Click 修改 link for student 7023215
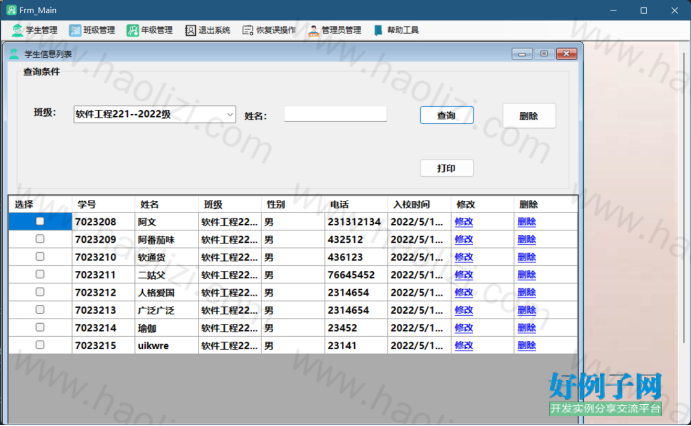The image size is (691, 426). (x=464, y=345)
